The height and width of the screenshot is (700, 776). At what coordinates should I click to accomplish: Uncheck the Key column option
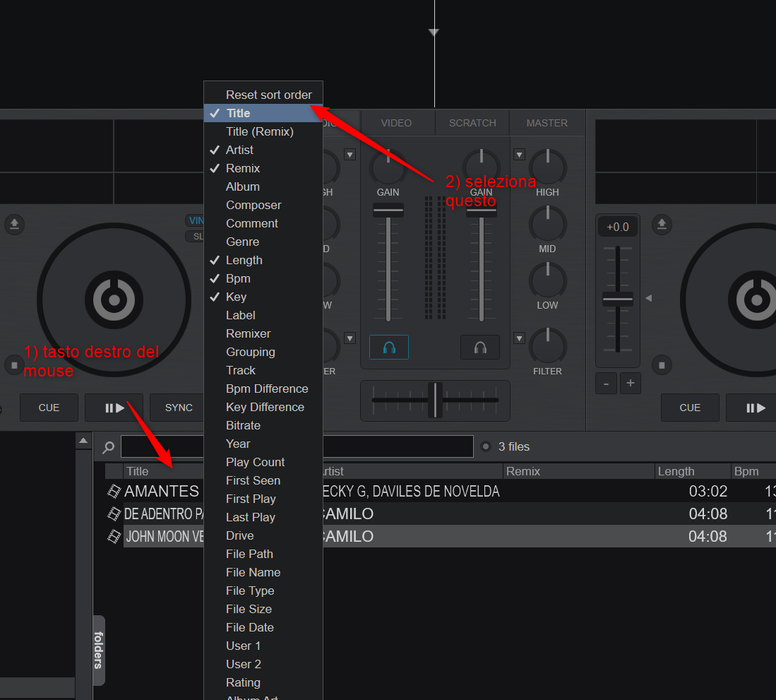pyautogui.click(x=263, y=297)
